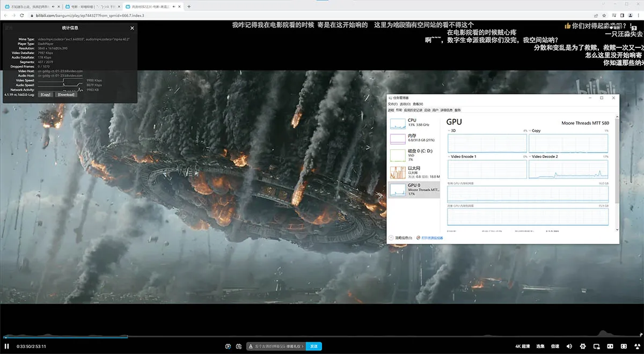
Task: Select 磁盘 0 (C: D:) in the sidebar
Action: [414, 155]
